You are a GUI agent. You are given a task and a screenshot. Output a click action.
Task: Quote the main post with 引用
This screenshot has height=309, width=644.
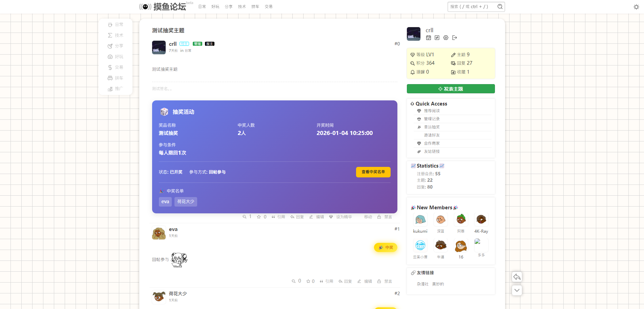(x=278, y=217)
